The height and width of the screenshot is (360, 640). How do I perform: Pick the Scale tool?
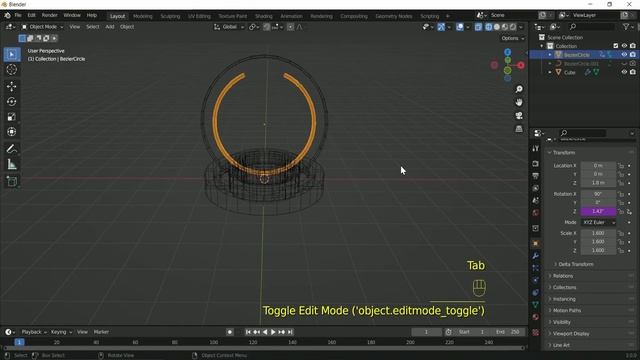coord(12,117)
